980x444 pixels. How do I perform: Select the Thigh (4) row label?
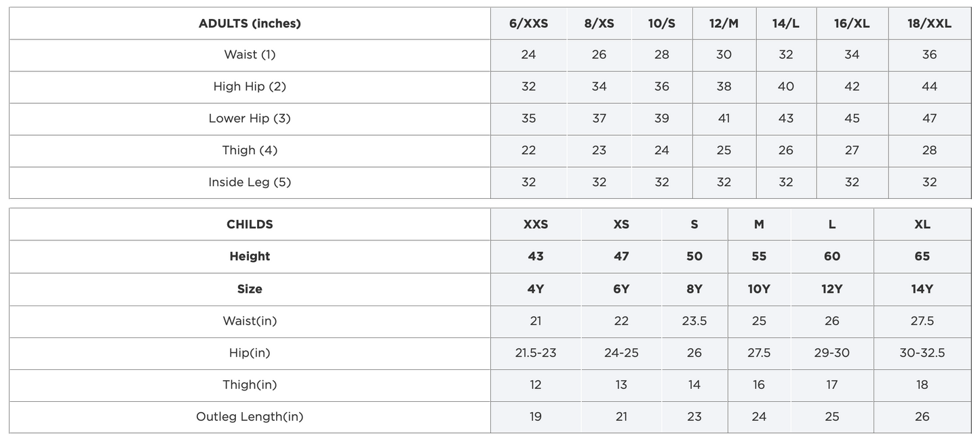pos(250,150)
